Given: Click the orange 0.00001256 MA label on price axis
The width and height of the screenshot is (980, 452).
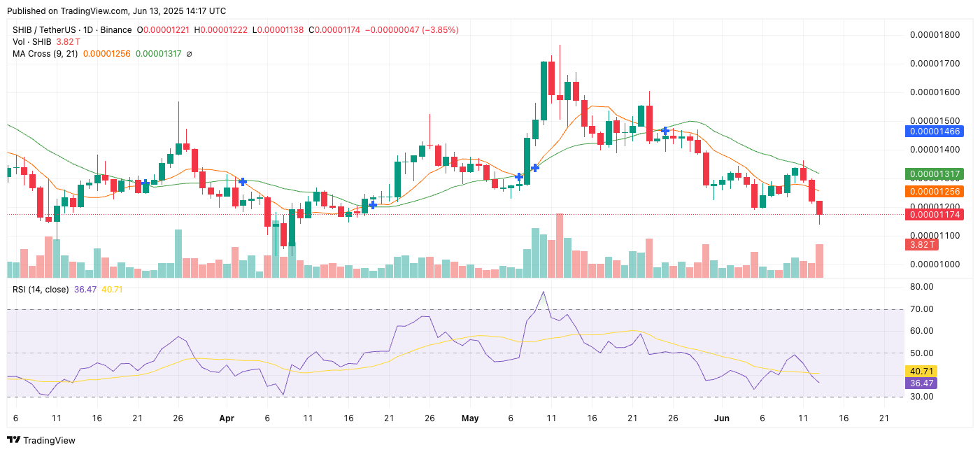Looking at the screenshot, I should pyautogui.click(x=934, y=191).
